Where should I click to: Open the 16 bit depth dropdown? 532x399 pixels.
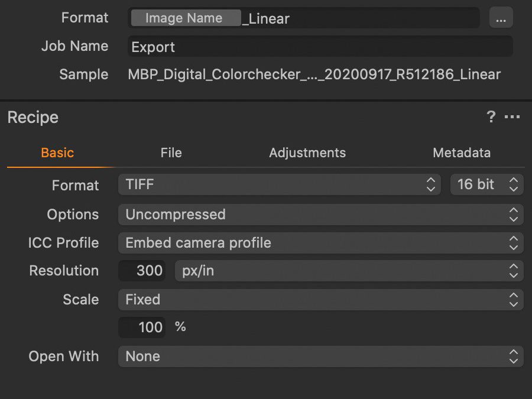(x=486, y=184)
